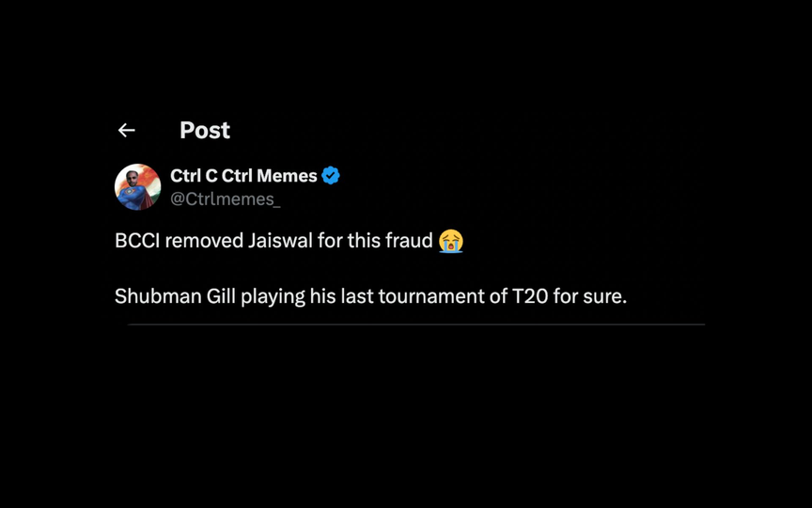Click the divider line below the post
The width and height of the screenshot is (812, 508).
(416, 325)
